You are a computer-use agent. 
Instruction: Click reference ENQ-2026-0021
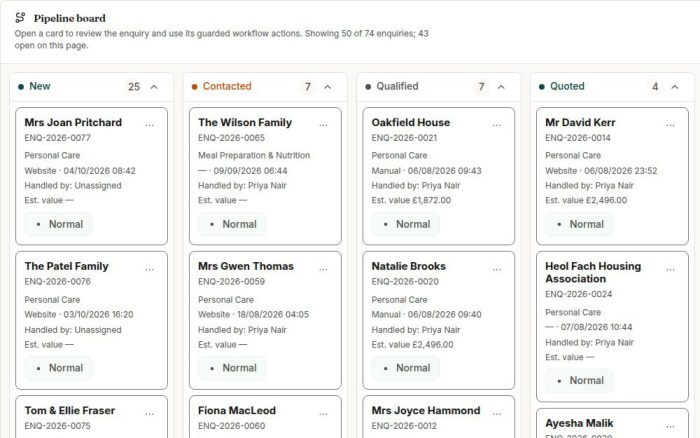coord(404,138)
